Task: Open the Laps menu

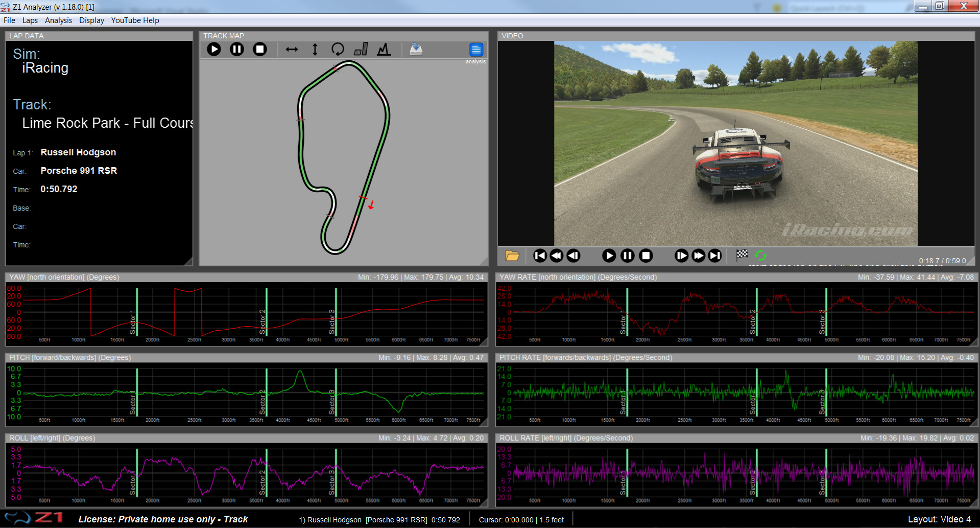Action: pos(30,20)
